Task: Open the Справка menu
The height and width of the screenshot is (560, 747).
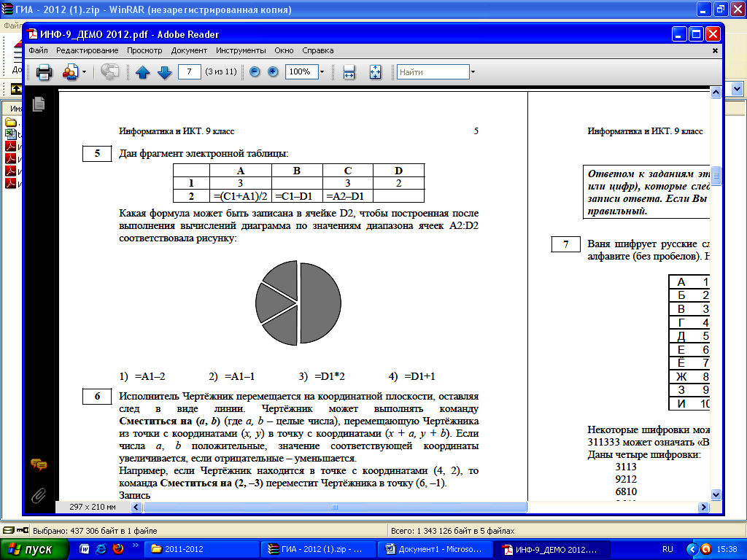Action: [x=318, y=50]
